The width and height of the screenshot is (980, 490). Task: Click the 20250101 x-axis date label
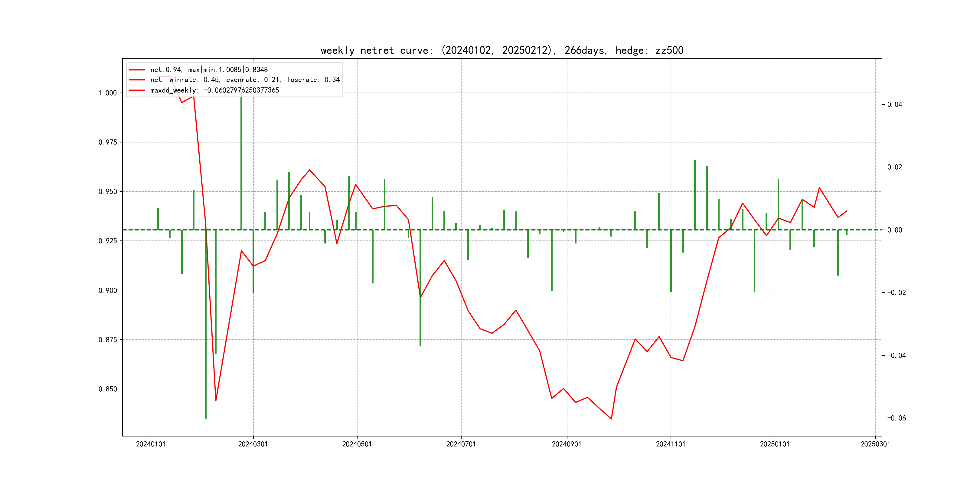tap(775, 444)
